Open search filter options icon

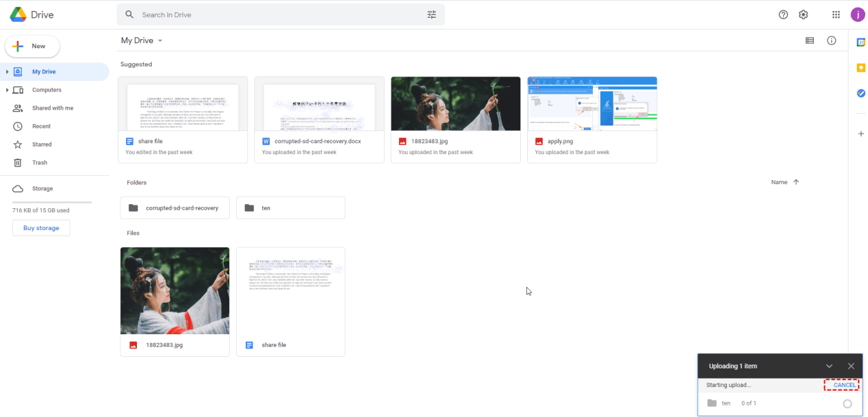[x=432, y=14]
